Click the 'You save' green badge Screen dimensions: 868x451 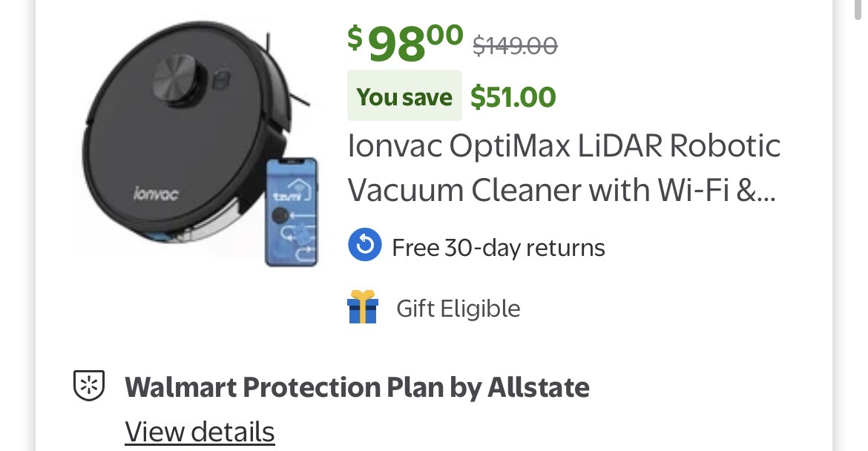point(404,96)
